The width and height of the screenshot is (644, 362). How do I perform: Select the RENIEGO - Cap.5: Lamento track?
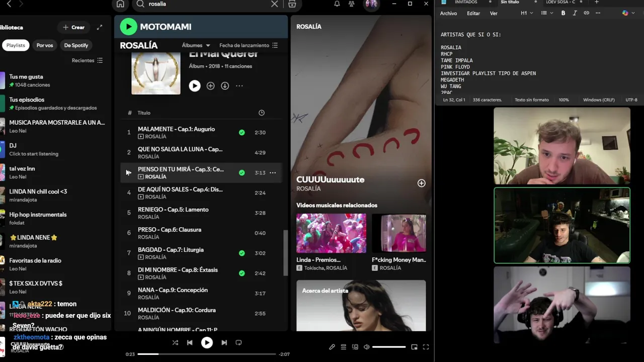(x=201, y=213)
